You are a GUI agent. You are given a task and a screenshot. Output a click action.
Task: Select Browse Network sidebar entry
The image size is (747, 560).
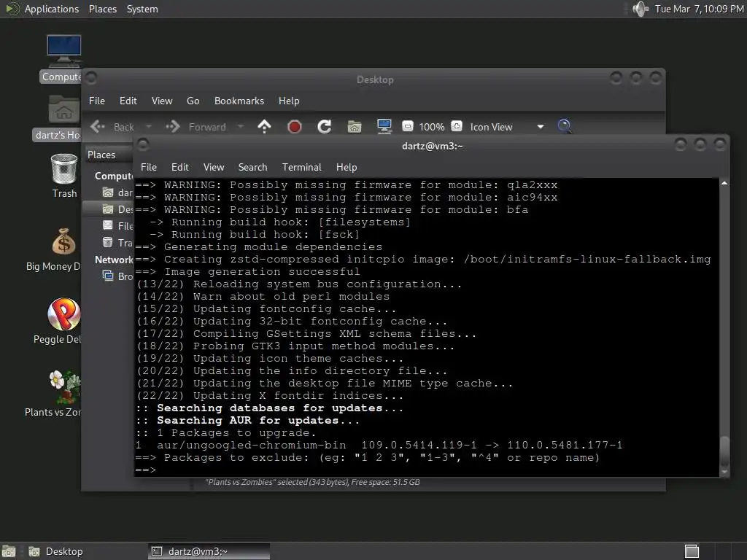117,276
